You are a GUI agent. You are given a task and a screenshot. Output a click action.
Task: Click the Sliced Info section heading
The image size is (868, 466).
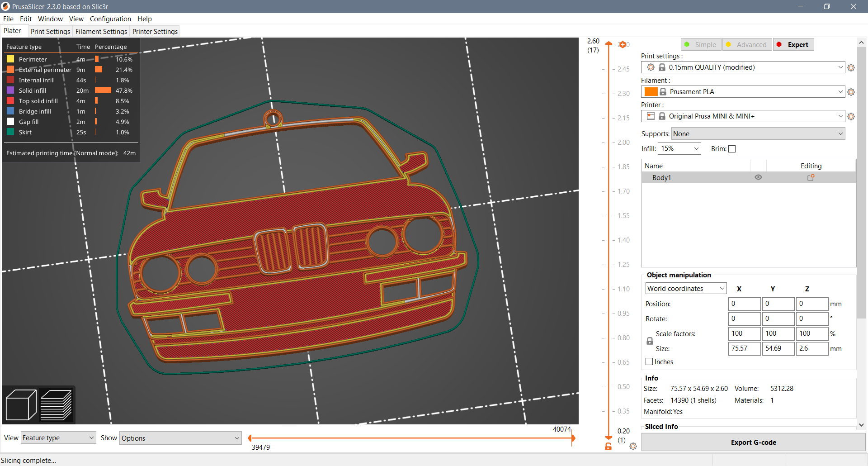661,427
